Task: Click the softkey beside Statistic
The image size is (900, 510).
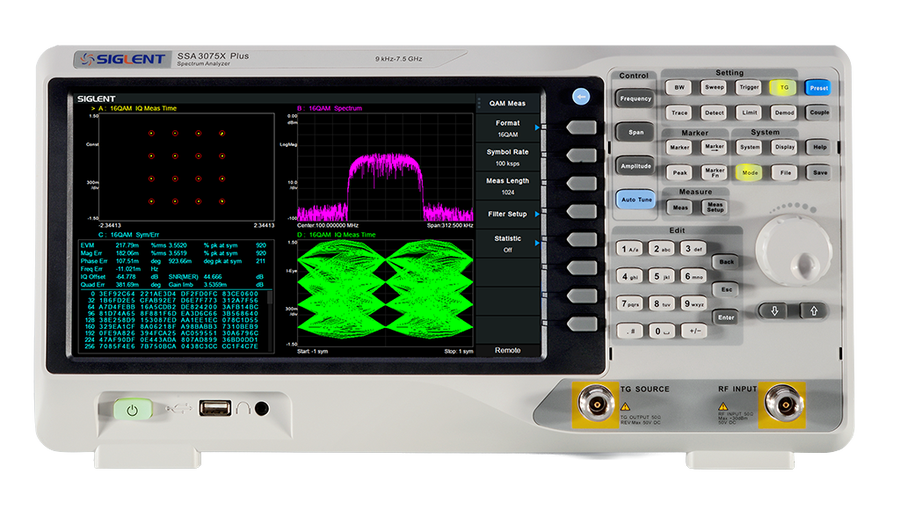Action: click(x=581, y=239)
